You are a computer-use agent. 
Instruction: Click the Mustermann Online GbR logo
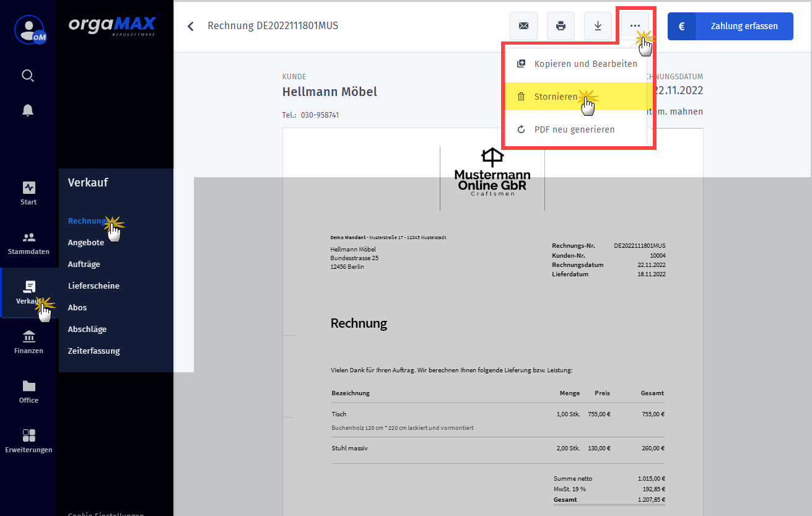click(x=492, y=172)
